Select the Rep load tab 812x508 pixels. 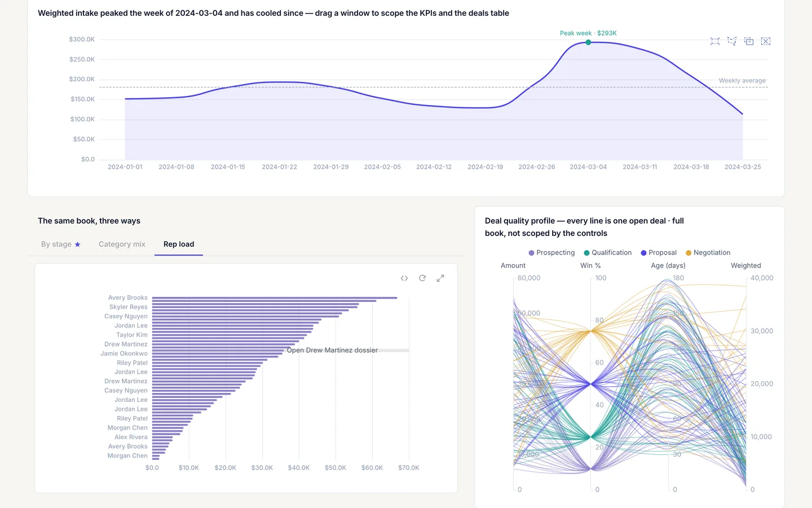[x=179, y=244]
